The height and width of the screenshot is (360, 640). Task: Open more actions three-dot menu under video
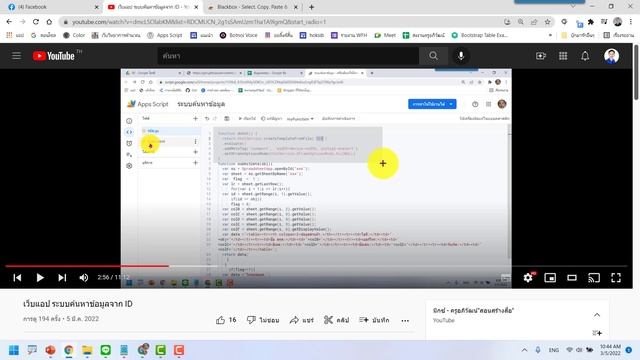click(405, 320)
